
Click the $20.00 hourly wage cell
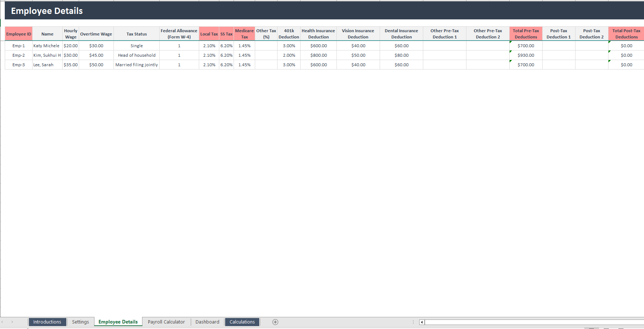[x=71, y=46]
